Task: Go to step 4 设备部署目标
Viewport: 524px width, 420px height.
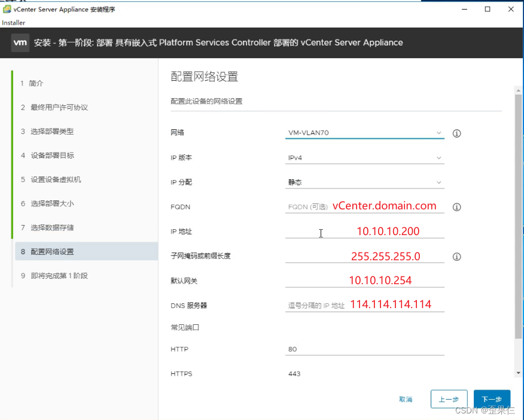Action: coord(47,156)
